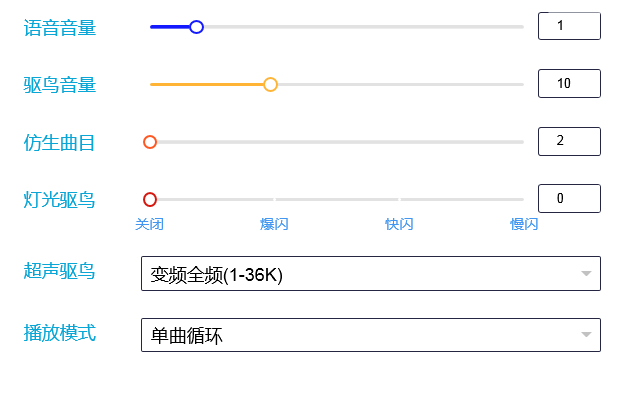This screenshot has height=413, width=636.
Task: Select the 慢闪 light mode label
Action: coord(524,224)
